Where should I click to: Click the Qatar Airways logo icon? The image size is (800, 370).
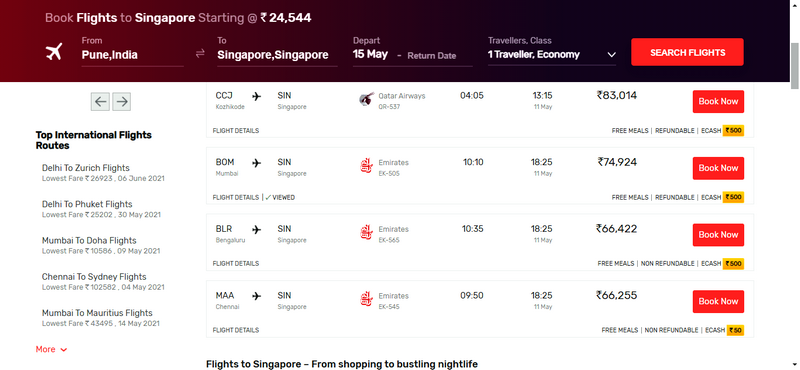(366, 100)
